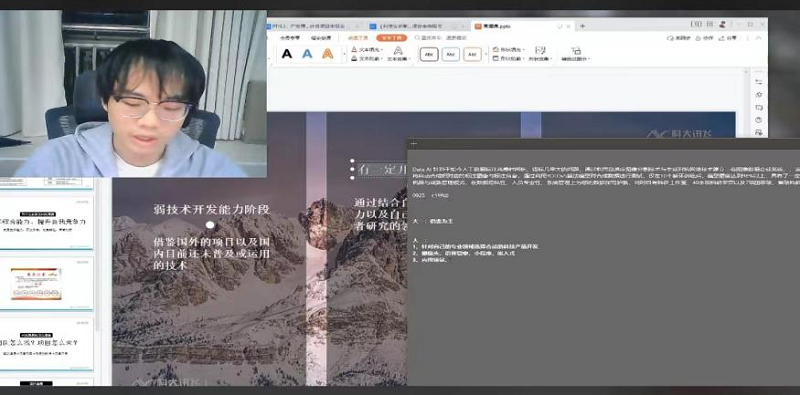The height and width of the screenshot is (395, 800).
Task: Select the thumbnail below the orange slide
Action: [46, 344]
